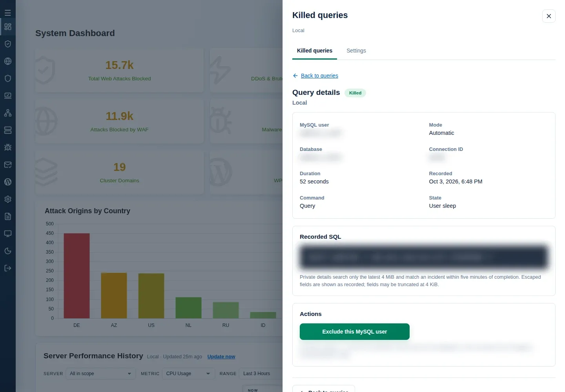
Task: Toggle dark mode moon icon
Action: [8, 251]
